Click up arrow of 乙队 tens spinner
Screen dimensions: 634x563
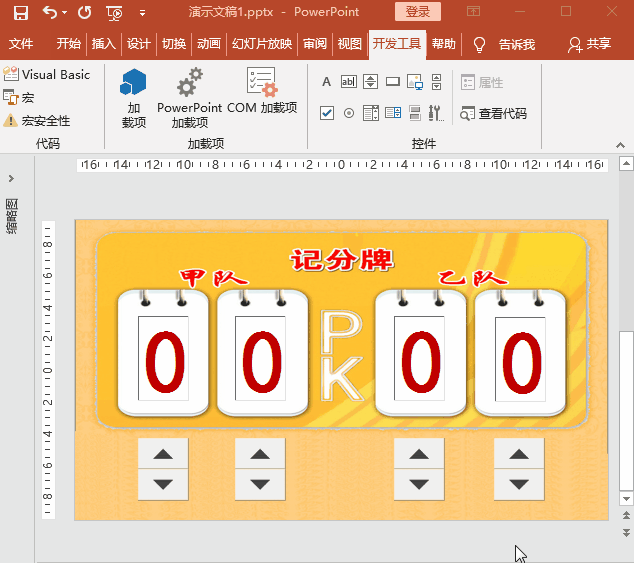coord(419,454)
